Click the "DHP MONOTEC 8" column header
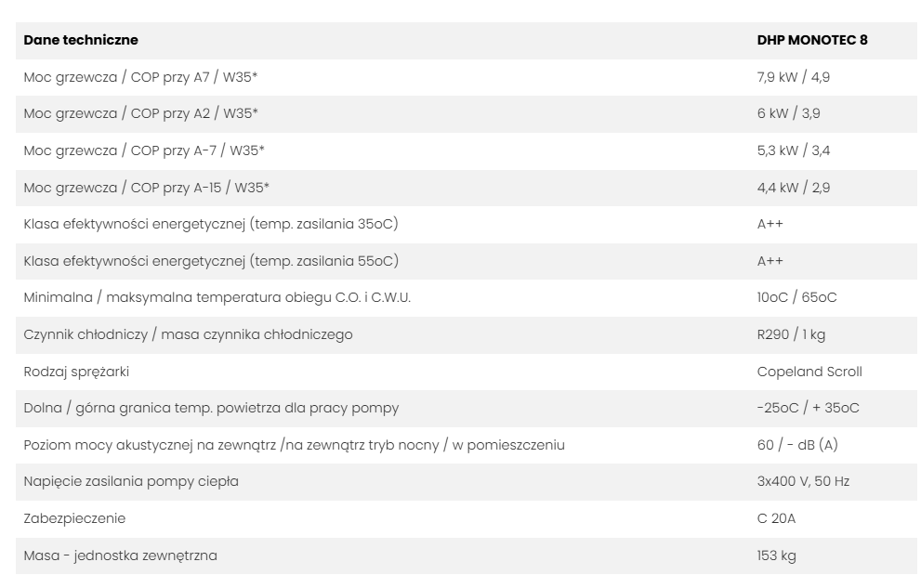Image resolution: width=921 pixels, height=588 pixels. click(x=812, y=41)
